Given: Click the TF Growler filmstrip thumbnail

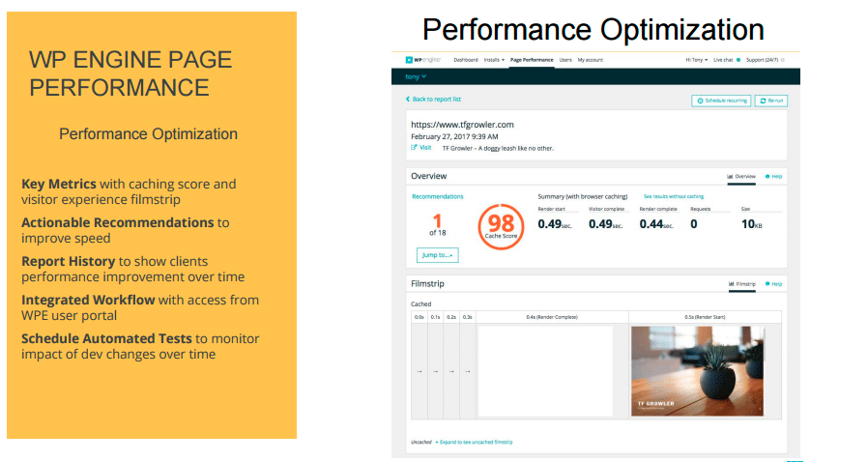Looking at the screenshot, I should (x=697, y=371).
